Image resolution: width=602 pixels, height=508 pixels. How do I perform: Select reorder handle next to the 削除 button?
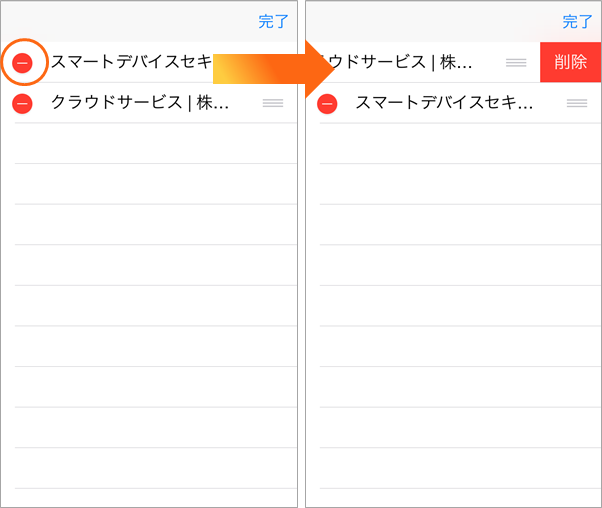(516, 63)
